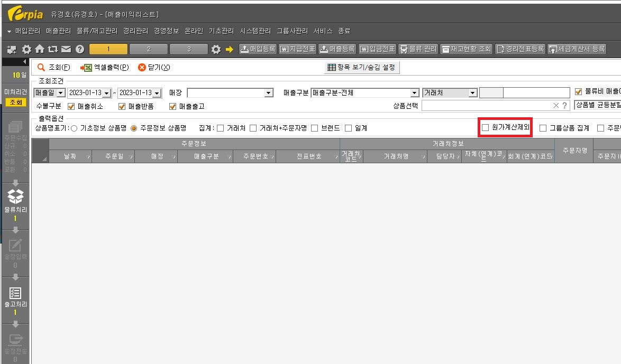Open 매입관리 menu
Viewport: 621px width, 364px height.
[x=28, y=31]
